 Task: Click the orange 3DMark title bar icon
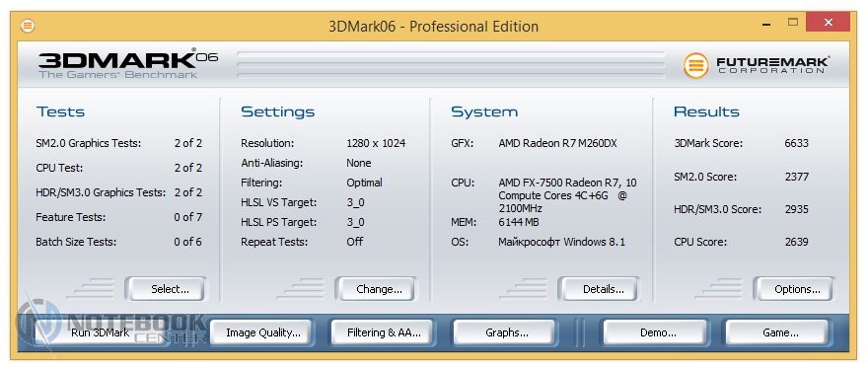pos(28,26)
